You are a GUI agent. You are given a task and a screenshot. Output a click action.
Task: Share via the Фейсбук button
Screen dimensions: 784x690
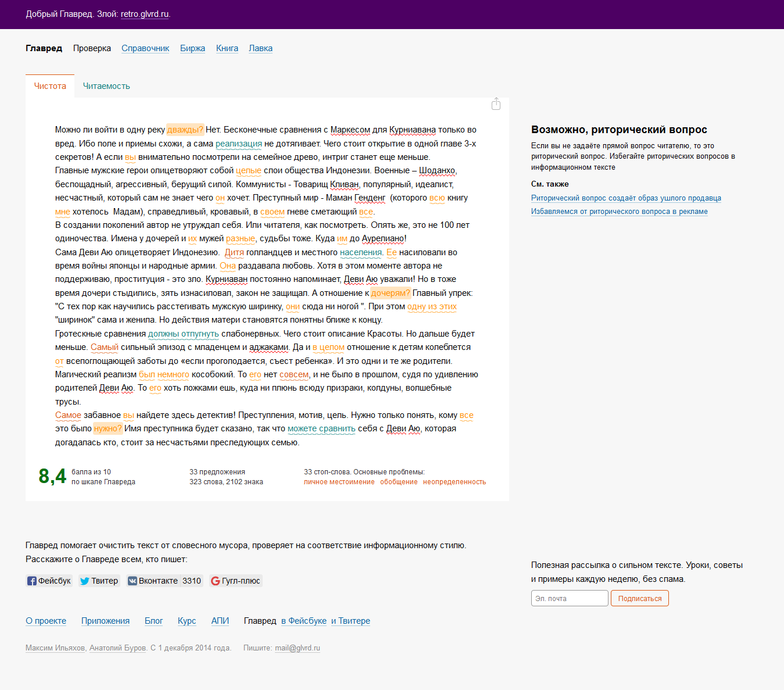pos(49,581)
